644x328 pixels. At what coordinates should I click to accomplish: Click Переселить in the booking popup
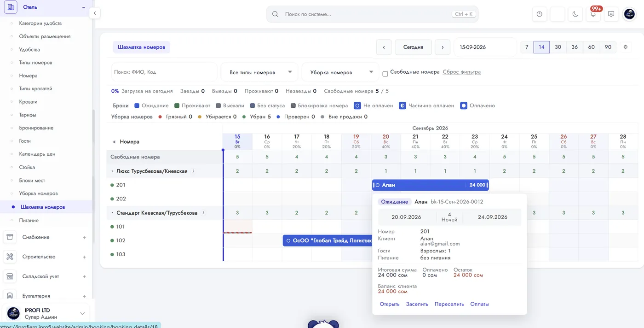coord(449,304)
